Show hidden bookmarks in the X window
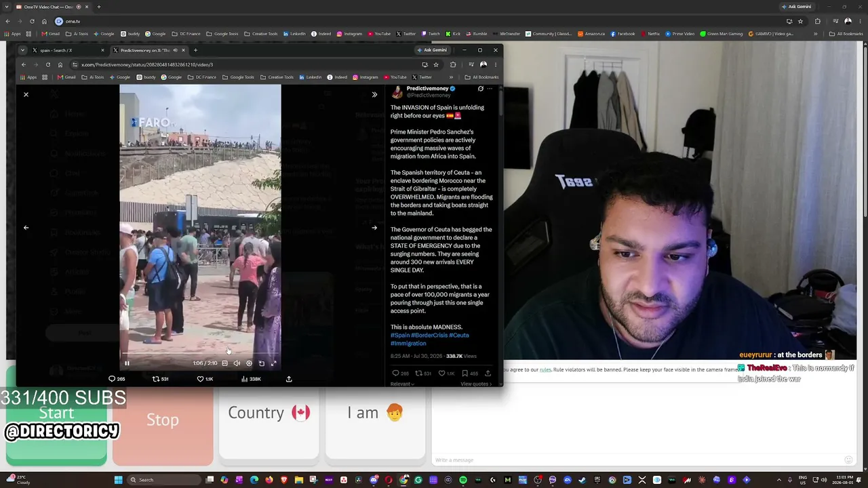The width and height of the screenshot is (868, 488). click(x=450, y=77)
